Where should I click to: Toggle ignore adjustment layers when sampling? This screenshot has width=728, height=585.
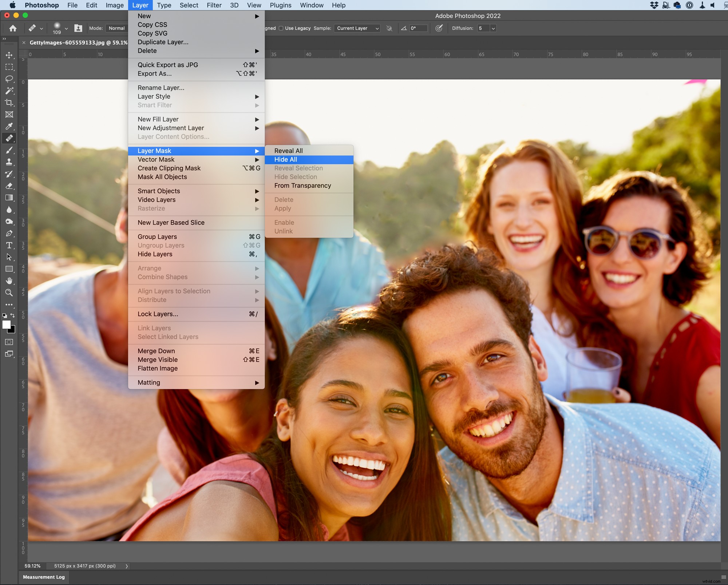pos(389,28)
